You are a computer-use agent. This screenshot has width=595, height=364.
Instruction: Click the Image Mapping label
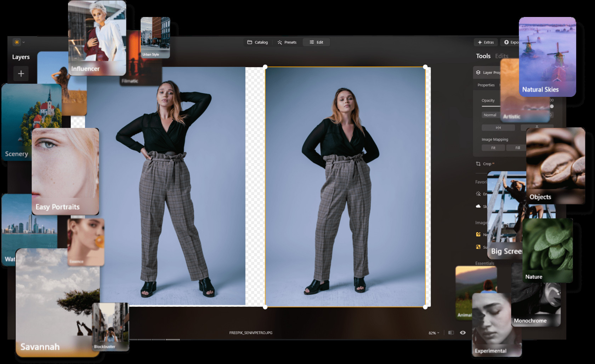pos(495,139)
